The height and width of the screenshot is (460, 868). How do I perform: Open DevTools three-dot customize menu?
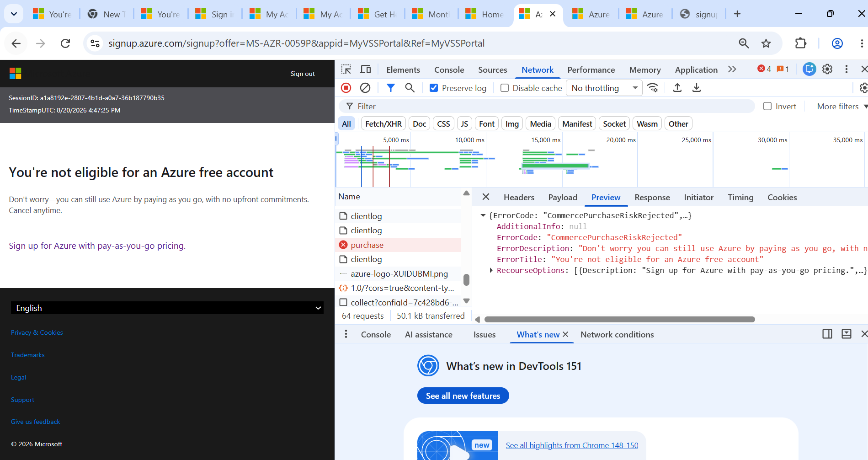click(x=847, y=70)
